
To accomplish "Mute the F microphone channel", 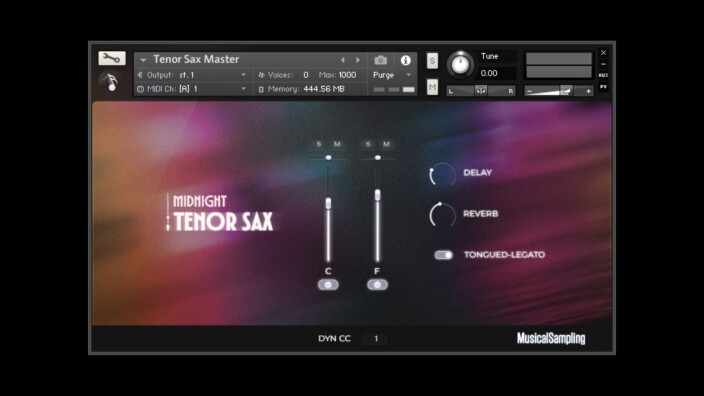I will (387, 144).
